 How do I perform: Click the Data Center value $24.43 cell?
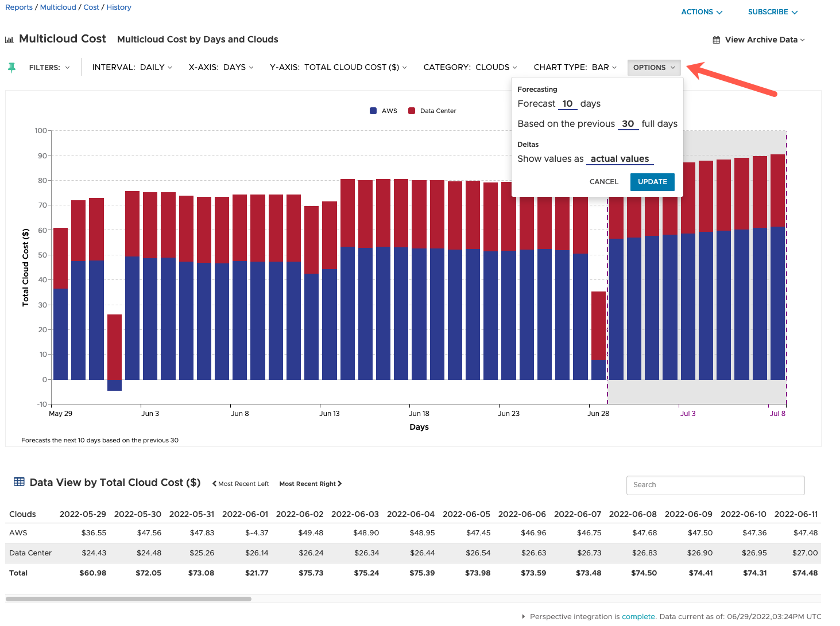pyautogui.click(x=94, y=553)
